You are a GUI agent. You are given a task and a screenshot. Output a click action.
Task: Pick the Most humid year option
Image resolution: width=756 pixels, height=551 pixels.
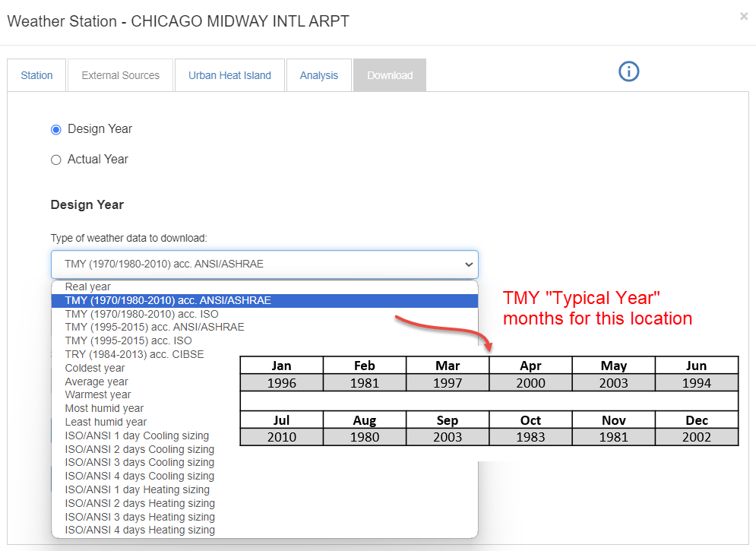tap(104, 408)
